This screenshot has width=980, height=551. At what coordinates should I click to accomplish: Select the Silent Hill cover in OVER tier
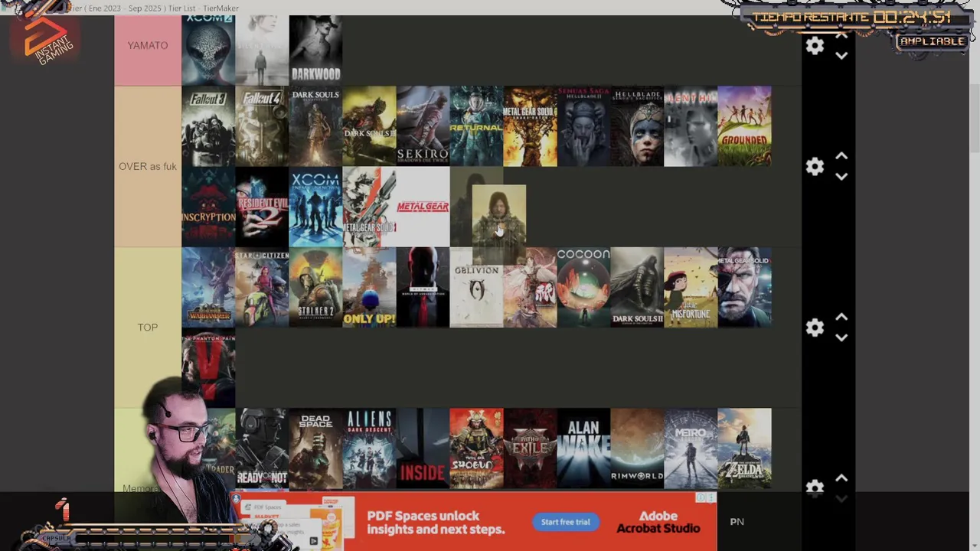pyautogui.click(x=691, y=126)
